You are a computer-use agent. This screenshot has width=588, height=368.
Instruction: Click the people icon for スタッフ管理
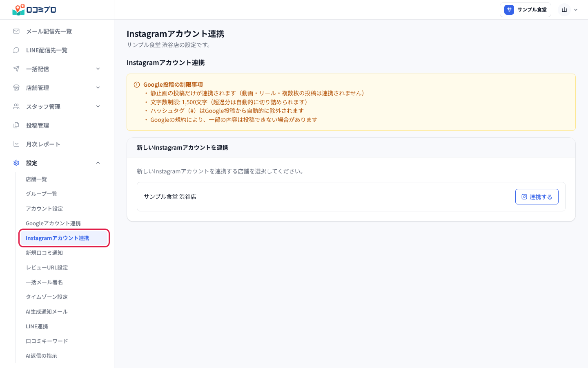point(16,106)
